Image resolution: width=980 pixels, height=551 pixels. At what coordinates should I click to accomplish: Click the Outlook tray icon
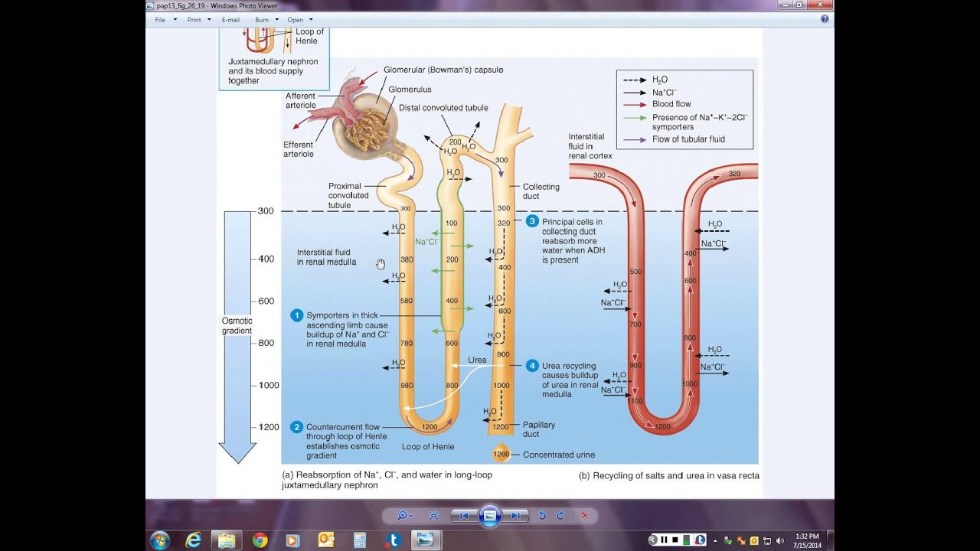pyautogui.click(x=753, y=541)
